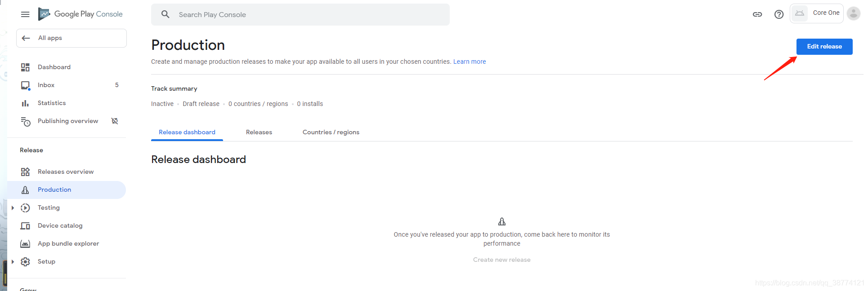Click the App bundle explorer icon
This screenshot has width=868, height=291.
click(x=25, y=244)
